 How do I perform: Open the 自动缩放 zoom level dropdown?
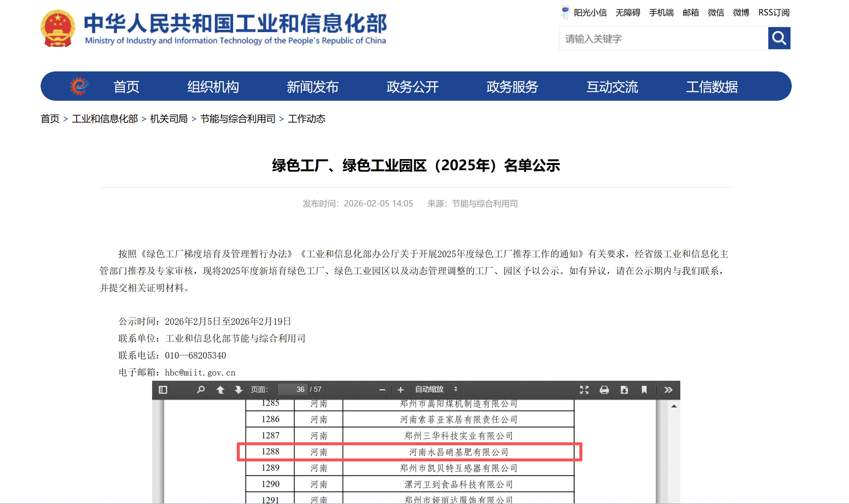(436, 389)
